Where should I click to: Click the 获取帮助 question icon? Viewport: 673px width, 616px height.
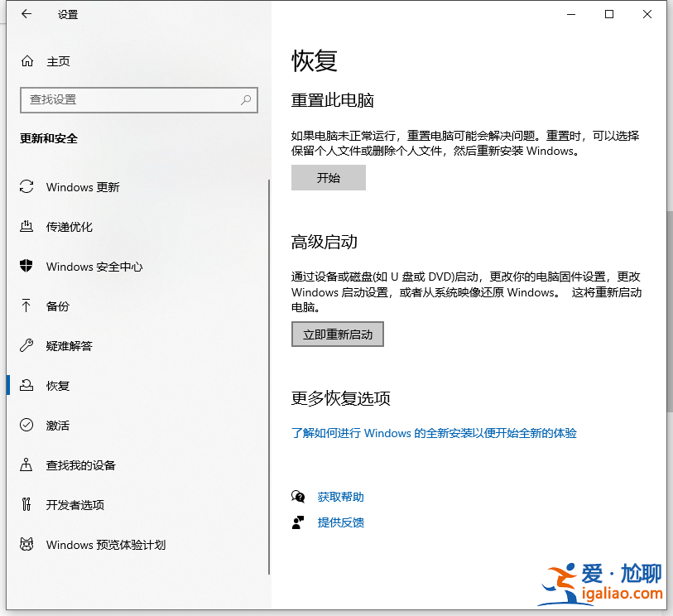(x=298, y=496)
